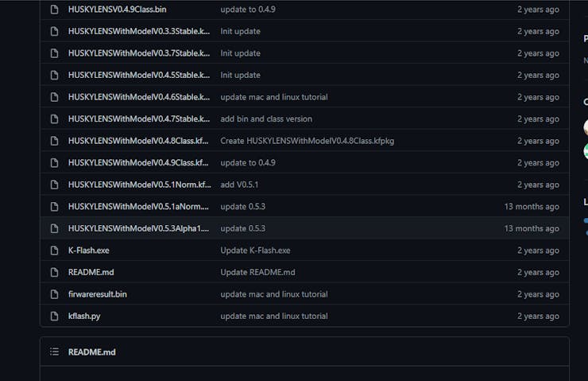
Task: Click file icon beside README.md file row
Action: [55, 272]
